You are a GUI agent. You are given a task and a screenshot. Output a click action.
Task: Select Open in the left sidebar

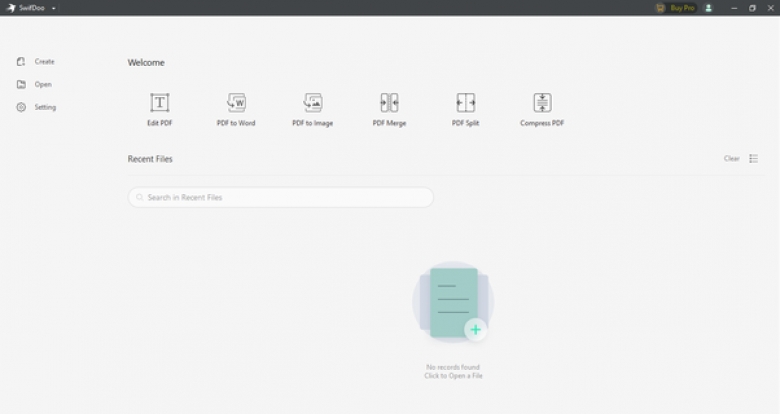tap(43, 85)
